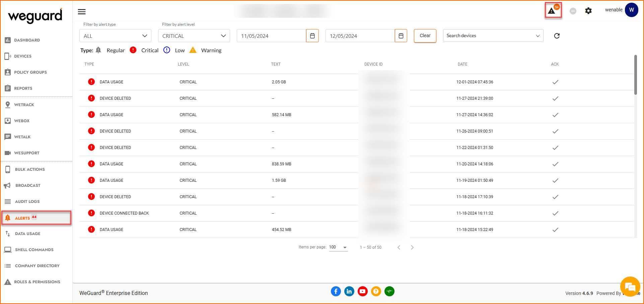The width and height of the screenshot is (644, 304).
Task: Open the YouTube channel icon
Action: coord(362,291)
